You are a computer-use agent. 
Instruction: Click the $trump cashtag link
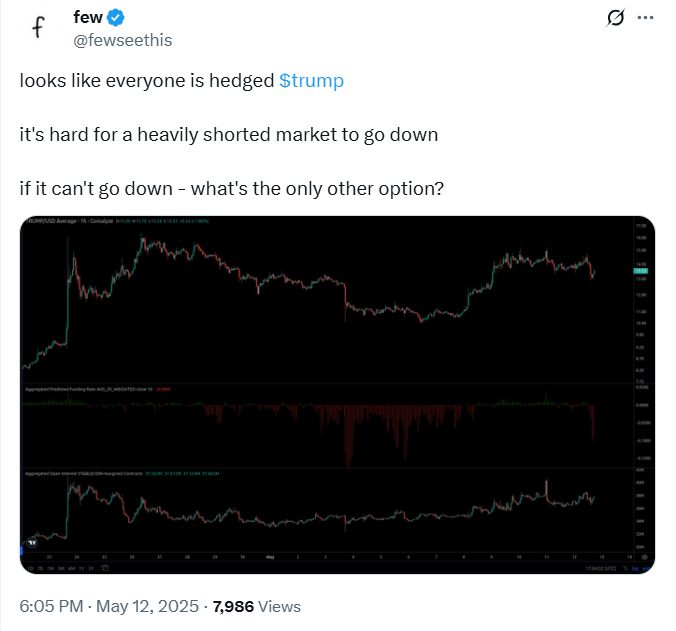click(311, 81)
